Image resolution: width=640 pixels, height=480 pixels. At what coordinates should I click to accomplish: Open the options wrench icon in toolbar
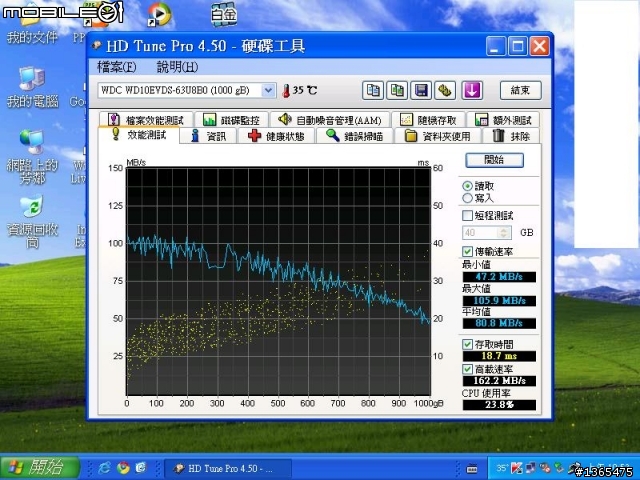coord(445,90)
